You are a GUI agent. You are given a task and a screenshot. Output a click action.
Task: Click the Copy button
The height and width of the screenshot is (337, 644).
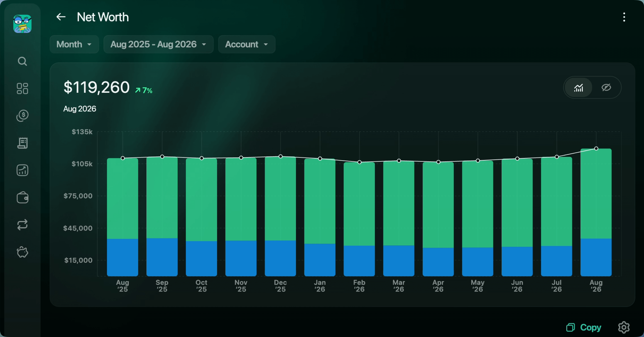tap(584, 327)
